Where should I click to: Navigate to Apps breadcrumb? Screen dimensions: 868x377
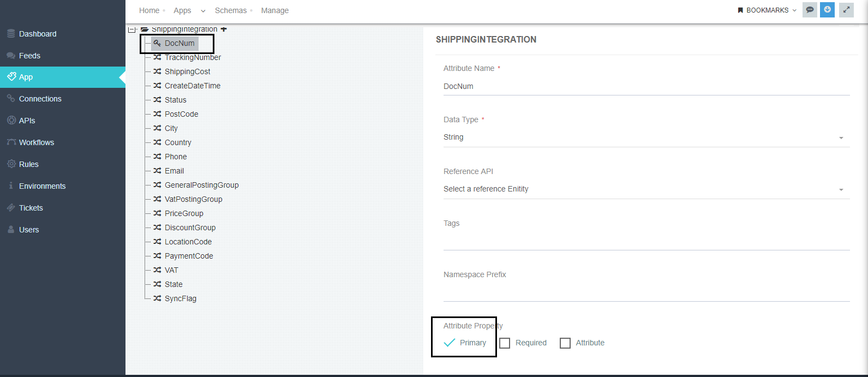coord(182,10)
